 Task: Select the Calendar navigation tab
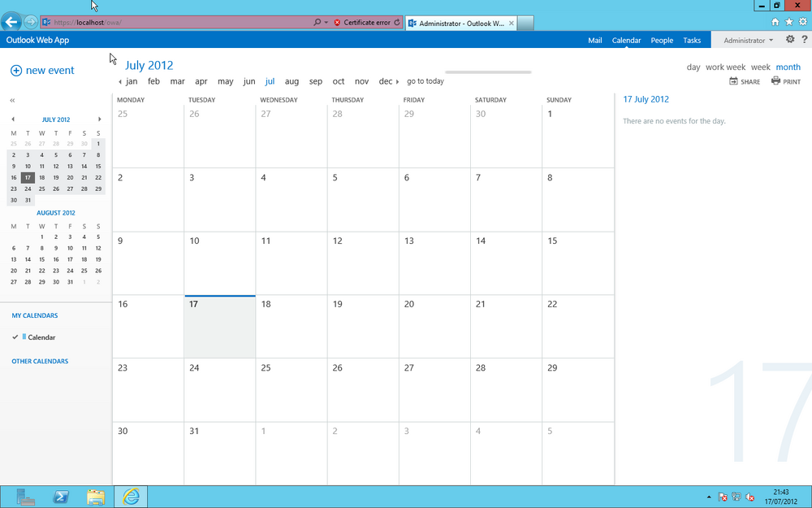[x=626, y=40]
